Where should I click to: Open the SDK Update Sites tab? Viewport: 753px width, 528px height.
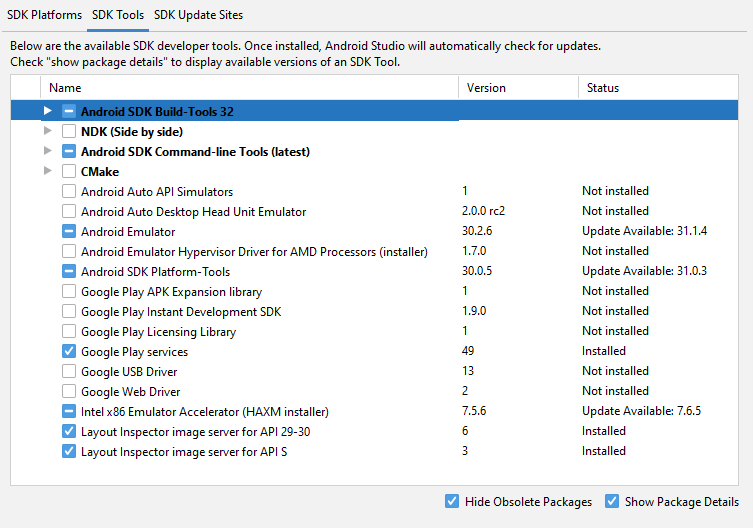click(198, 15)
